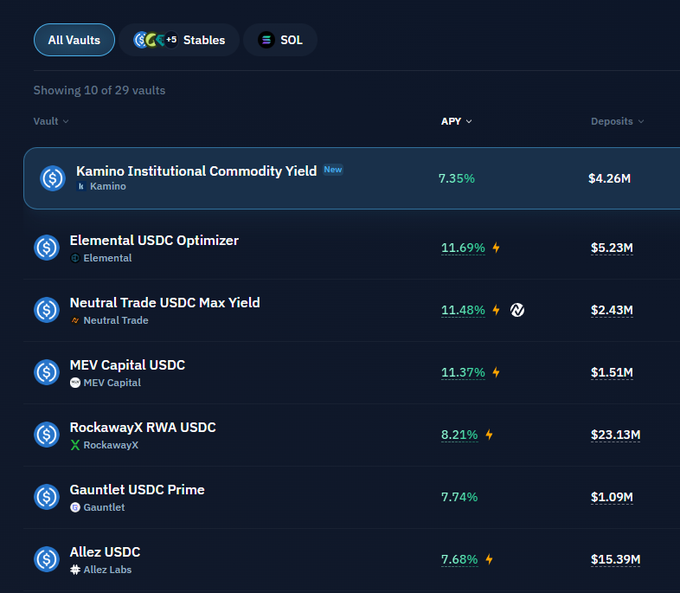Click the Solana logo icon in SOL tab
Viewport: 680px width, 593px height.
coord(266,40)
